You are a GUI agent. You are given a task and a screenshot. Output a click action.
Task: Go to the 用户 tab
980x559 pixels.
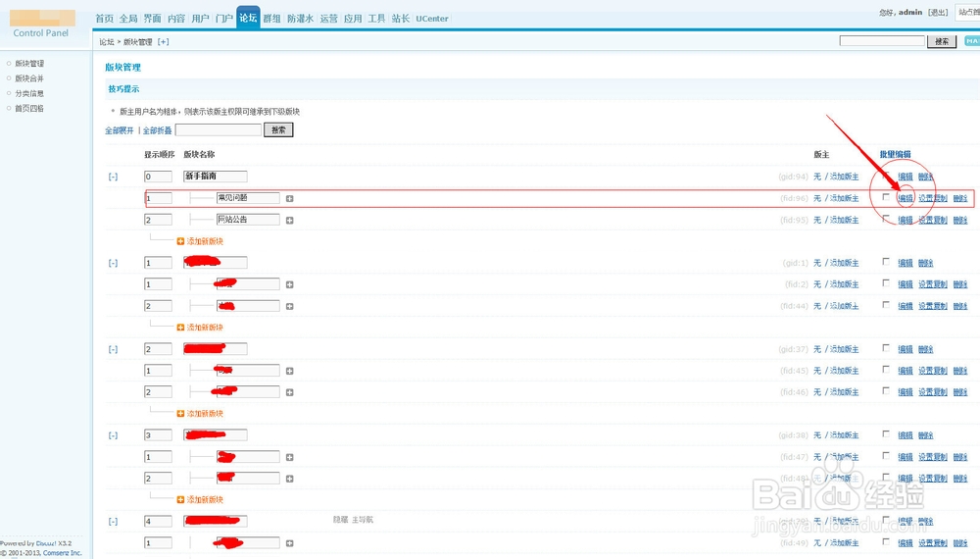[200, 19]
